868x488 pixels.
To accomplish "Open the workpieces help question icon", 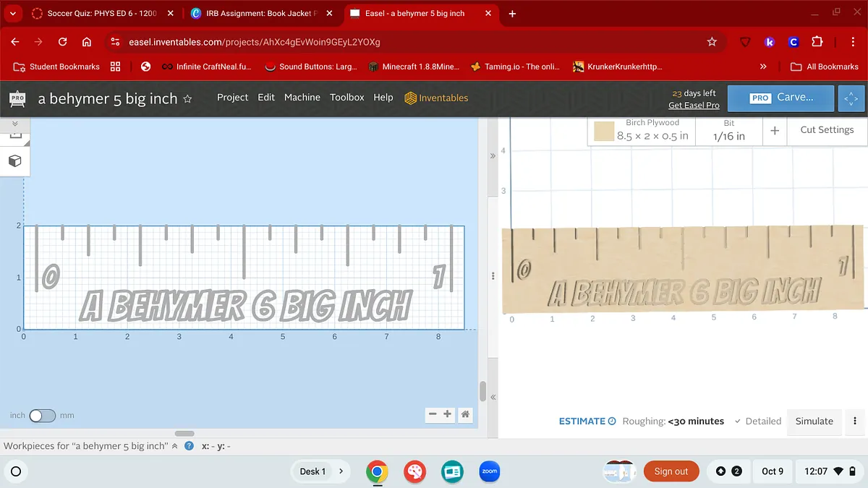I will point(190,446).
